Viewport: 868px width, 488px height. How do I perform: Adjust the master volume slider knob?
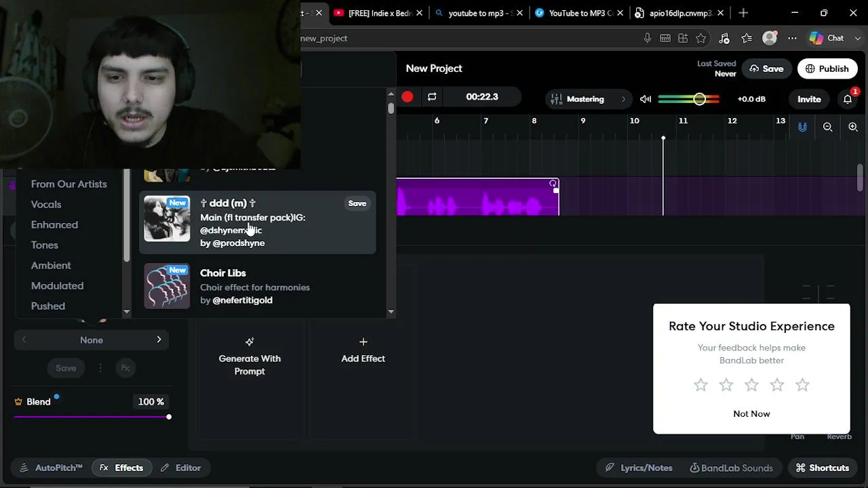[699, 99]
